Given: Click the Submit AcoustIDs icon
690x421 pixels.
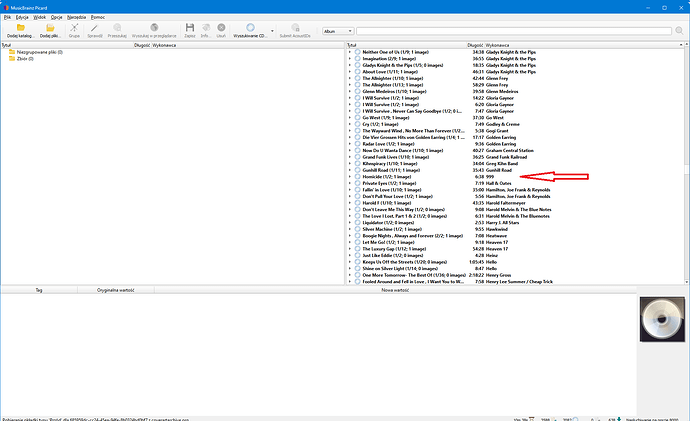Looking at the screenshot, I should [295, 28].
